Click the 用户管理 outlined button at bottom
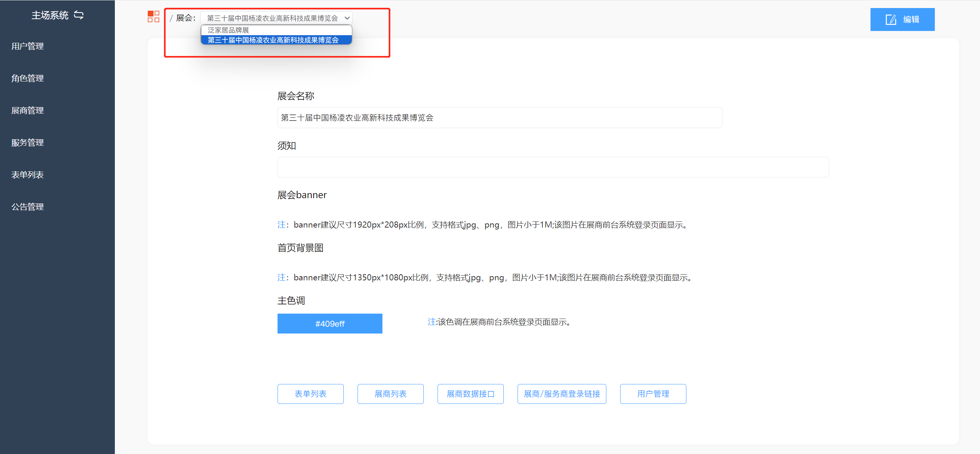Image resolution: width=980 pixels, height=454 pixels. pyautogui.click(x=653, y=394)
